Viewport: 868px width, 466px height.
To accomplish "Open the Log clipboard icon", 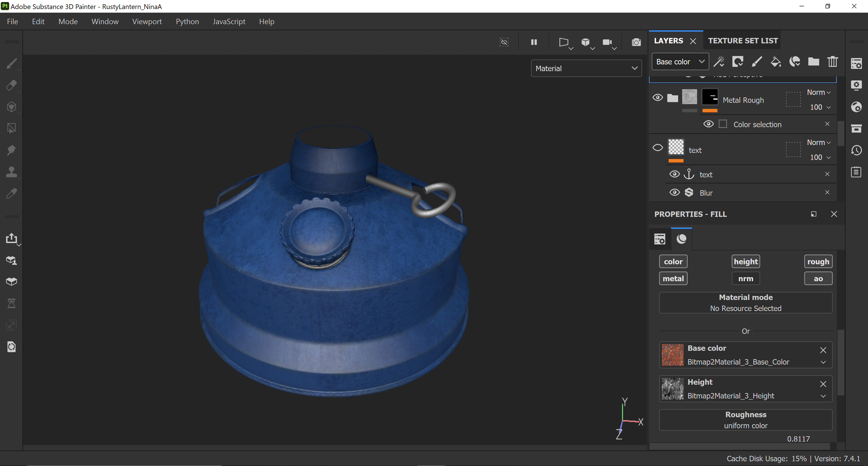I will (x=856, y=172).
